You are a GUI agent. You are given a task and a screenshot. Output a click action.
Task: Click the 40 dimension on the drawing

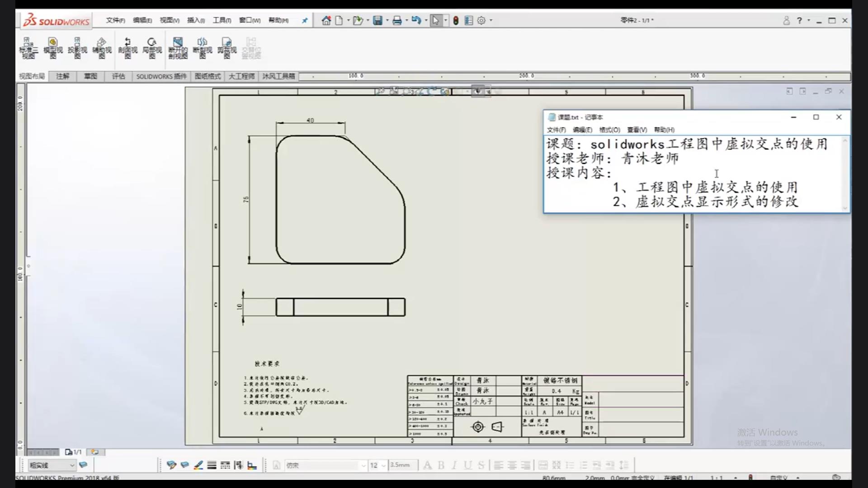(x=310, y=120)
